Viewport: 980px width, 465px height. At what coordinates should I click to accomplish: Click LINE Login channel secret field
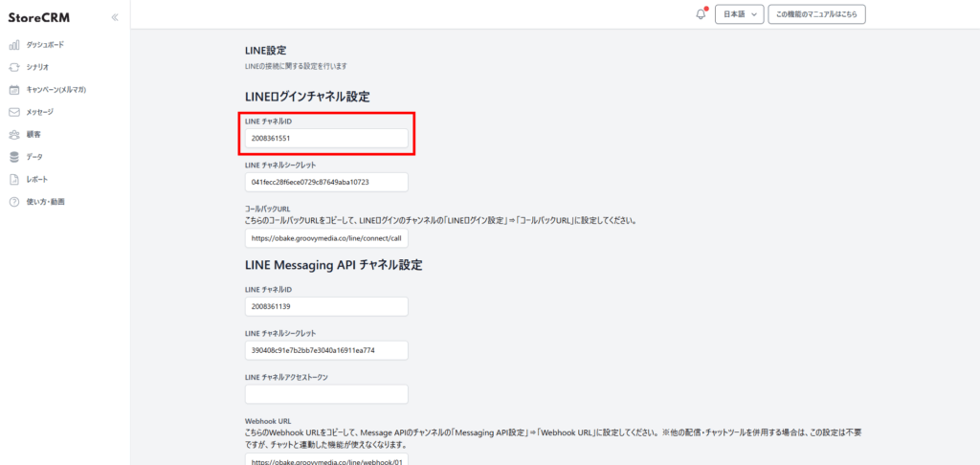[326, 182]
